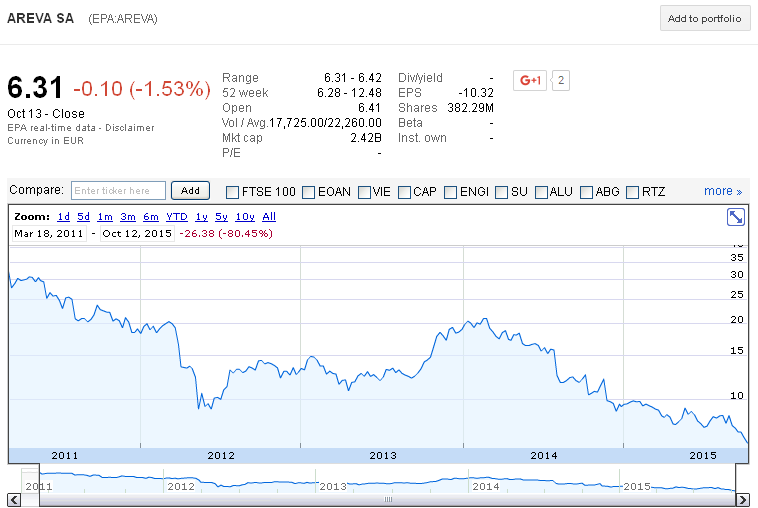Enable ENGI comparison checkbox

tap(451, 192)
